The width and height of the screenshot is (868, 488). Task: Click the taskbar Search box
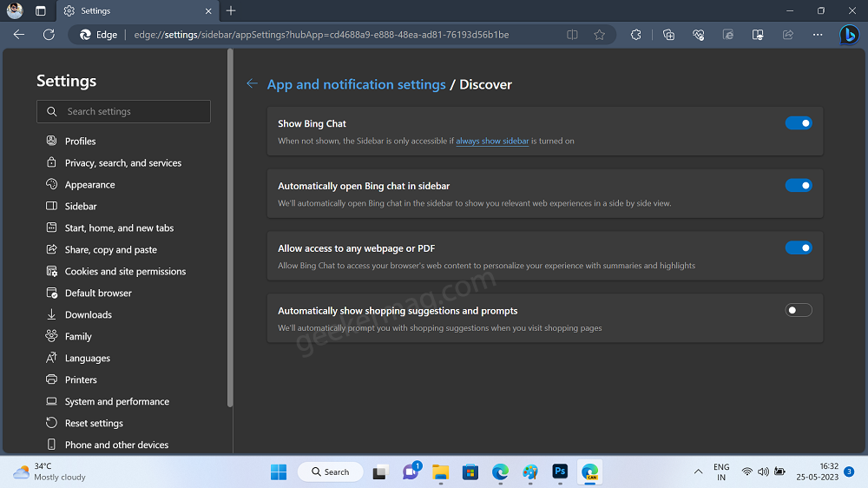[331, 472]
